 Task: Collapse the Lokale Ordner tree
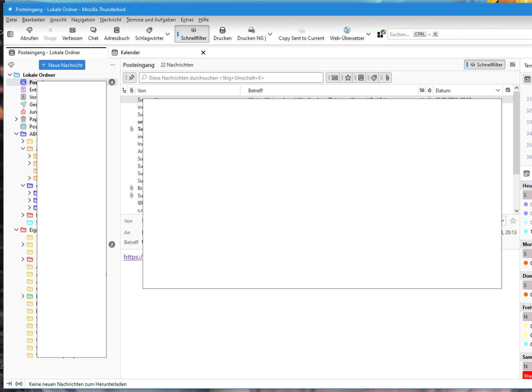pos(10,75)
